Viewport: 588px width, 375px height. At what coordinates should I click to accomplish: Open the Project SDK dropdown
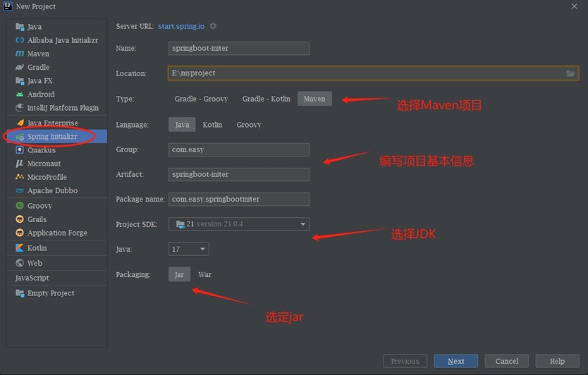[239, 224]
